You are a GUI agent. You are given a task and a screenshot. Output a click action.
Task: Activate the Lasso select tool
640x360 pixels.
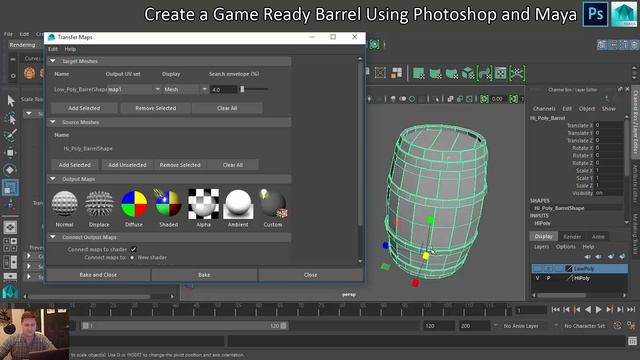point(10,118)
